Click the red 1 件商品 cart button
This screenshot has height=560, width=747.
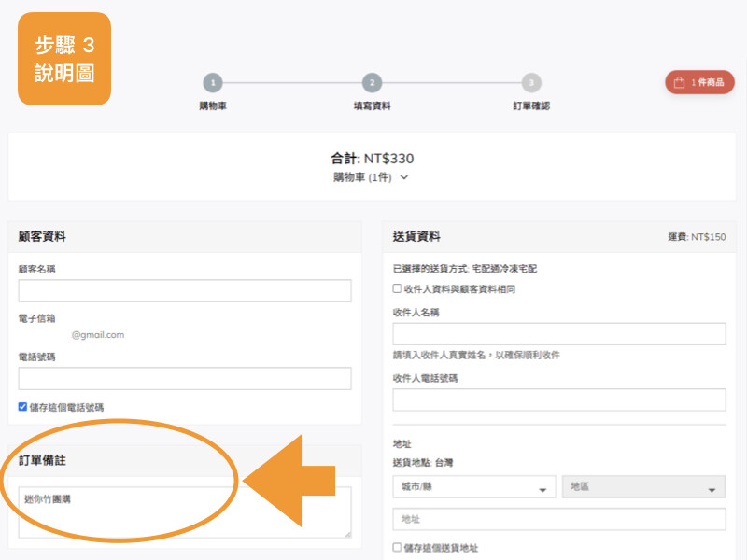699,82
